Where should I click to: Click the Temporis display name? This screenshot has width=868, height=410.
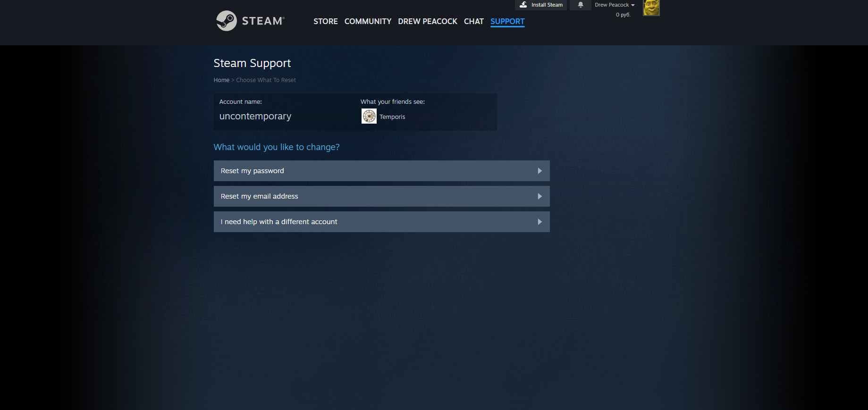click(x=392, y=117)
